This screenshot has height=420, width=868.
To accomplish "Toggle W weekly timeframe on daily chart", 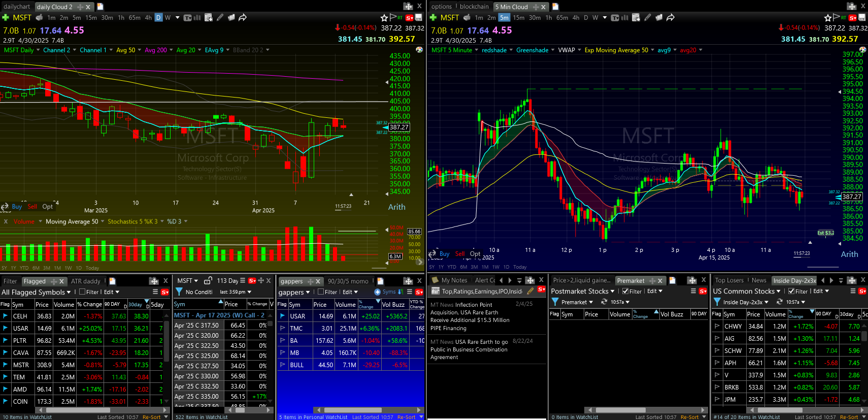I will pyautogui.click(x=168, y=18).
